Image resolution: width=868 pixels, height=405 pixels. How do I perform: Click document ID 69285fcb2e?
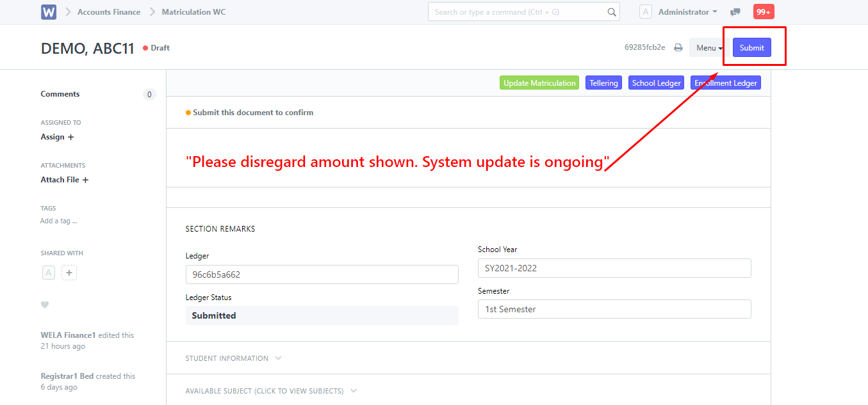(645, 47)
